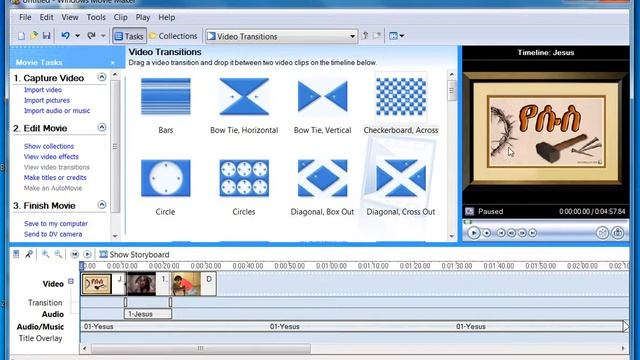Select the Diagonal, Box Out transition
640x360 pixels.
322,178
